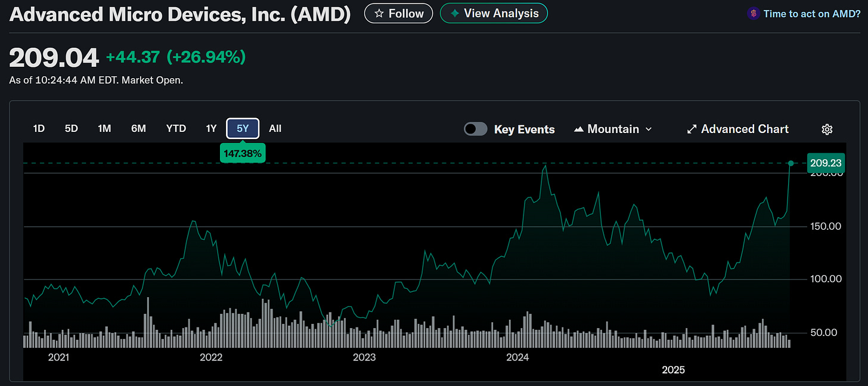Select the 1Y time range

pyautogui.click(x=211, y=128)
